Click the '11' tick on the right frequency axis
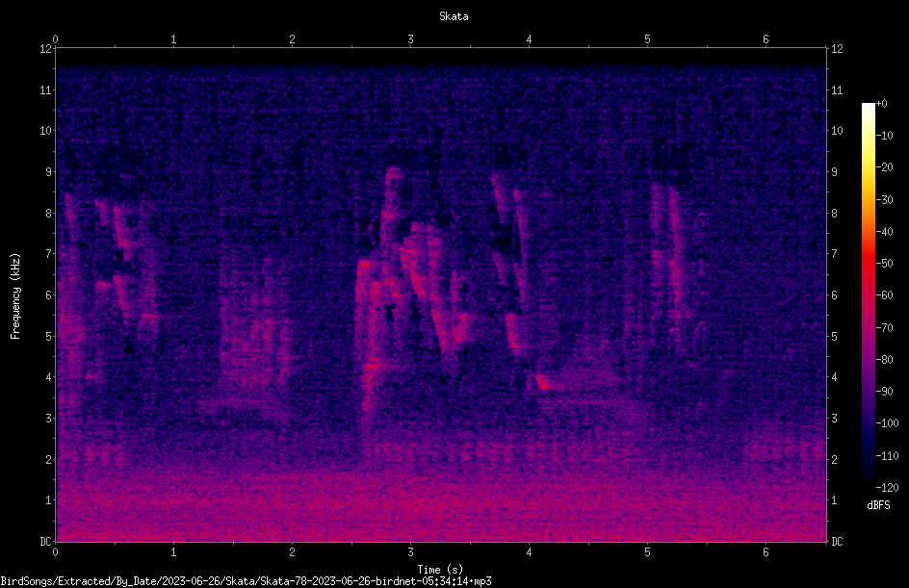The width and height of the screenshot is (909, 588). coord(837,89)
